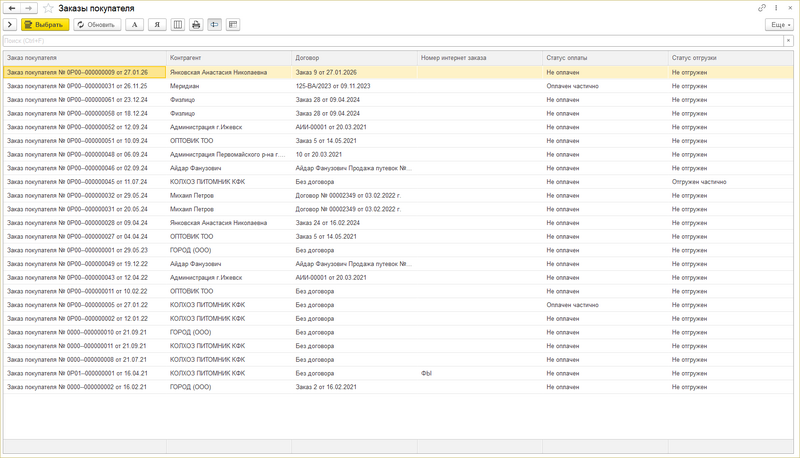Click the 'A' toolbar icon
The height and width of the screenshot is (458, 800).
click(135, 25)
